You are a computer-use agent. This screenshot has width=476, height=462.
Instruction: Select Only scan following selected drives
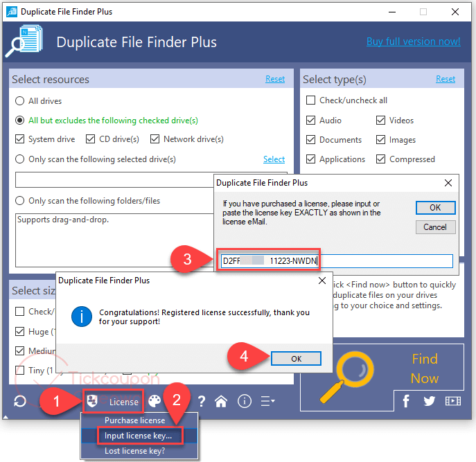tap(19, 159)
